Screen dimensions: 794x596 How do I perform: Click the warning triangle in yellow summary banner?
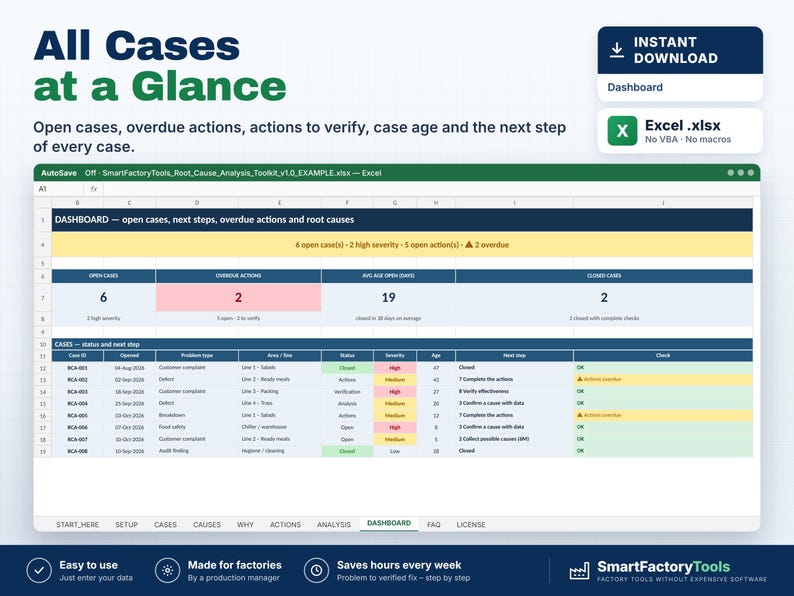[469, 244]
